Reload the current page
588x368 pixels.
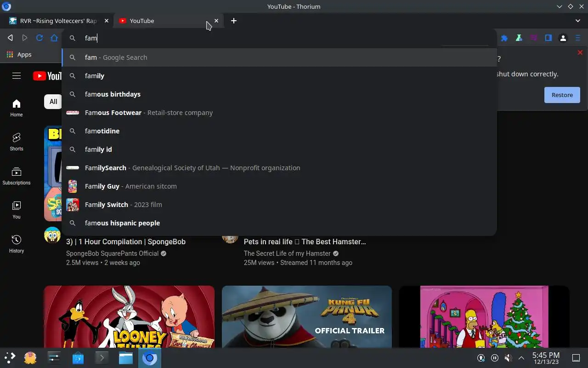coord(40,38)
